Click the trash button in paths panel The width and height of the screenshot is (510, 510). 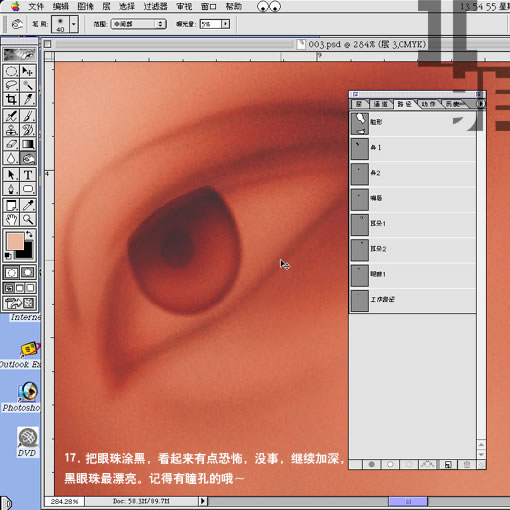click(467, 464)
